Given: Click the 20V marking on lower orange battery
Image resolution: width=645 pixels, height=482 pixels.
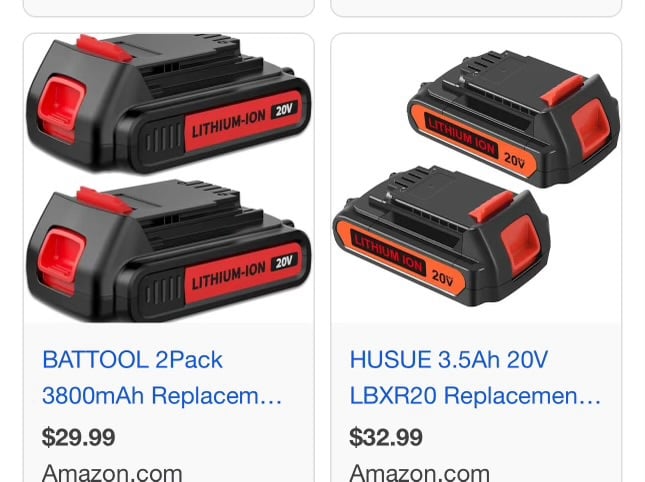Looking at the screenshot, I should pos(443,277).
